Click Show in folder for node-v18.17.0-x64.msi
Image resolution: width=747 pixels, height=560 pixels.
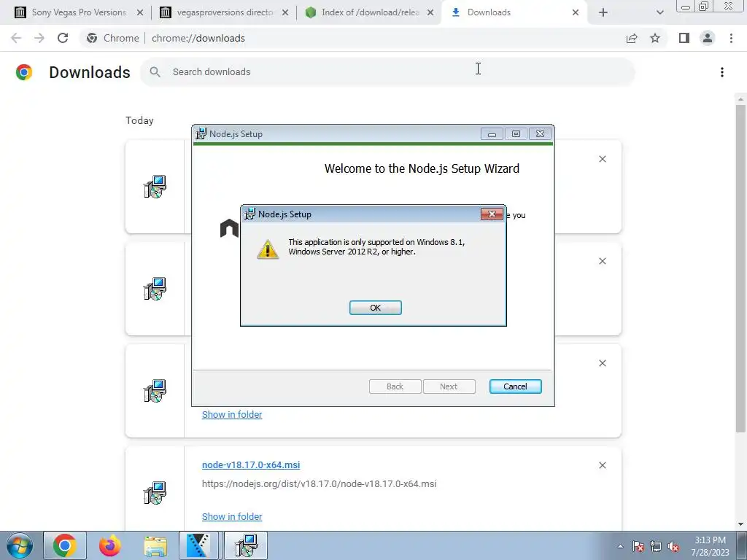click(232, 516)
